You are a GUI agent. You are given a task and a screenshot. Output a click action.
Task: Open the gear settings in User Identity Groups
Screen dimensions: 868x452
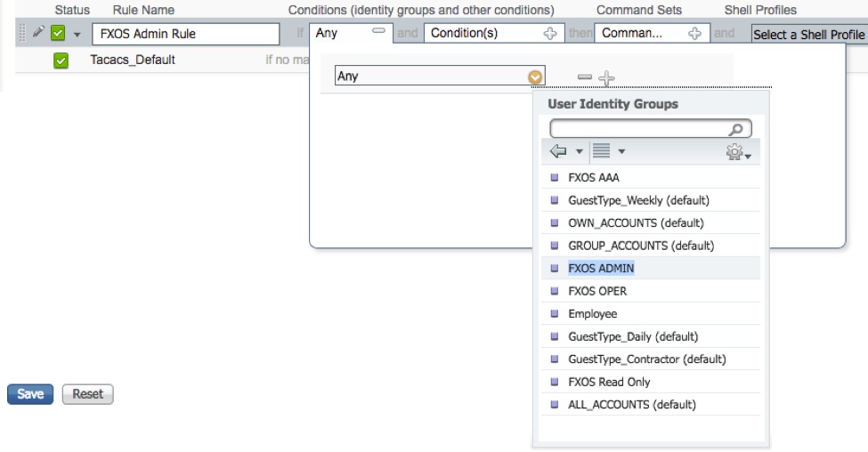[737, 153]
